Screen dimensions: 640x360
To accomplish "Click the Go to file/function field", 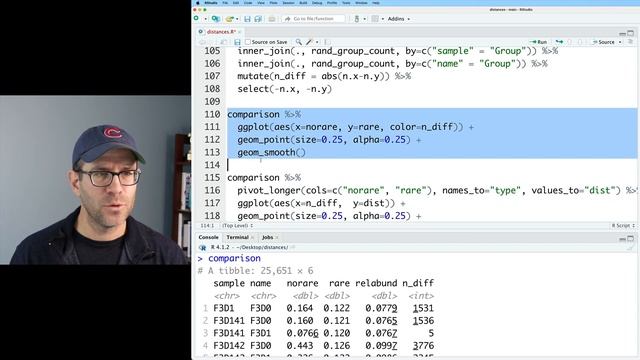I will coord(313,19).
